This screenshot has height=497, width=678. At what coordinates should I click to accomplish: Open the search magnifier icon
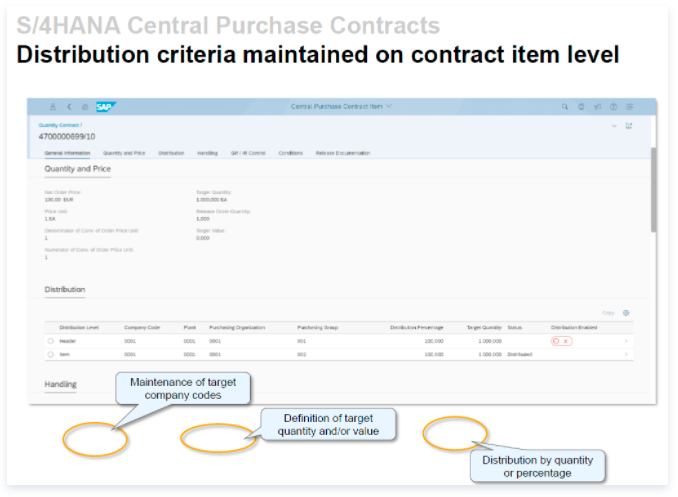(565, 106)
